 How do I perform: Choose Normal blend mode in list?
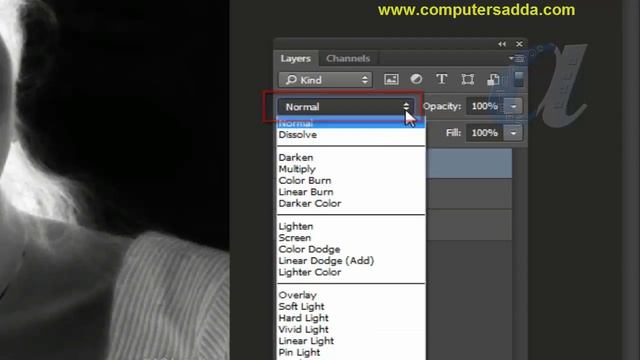[x=351, y=123]
